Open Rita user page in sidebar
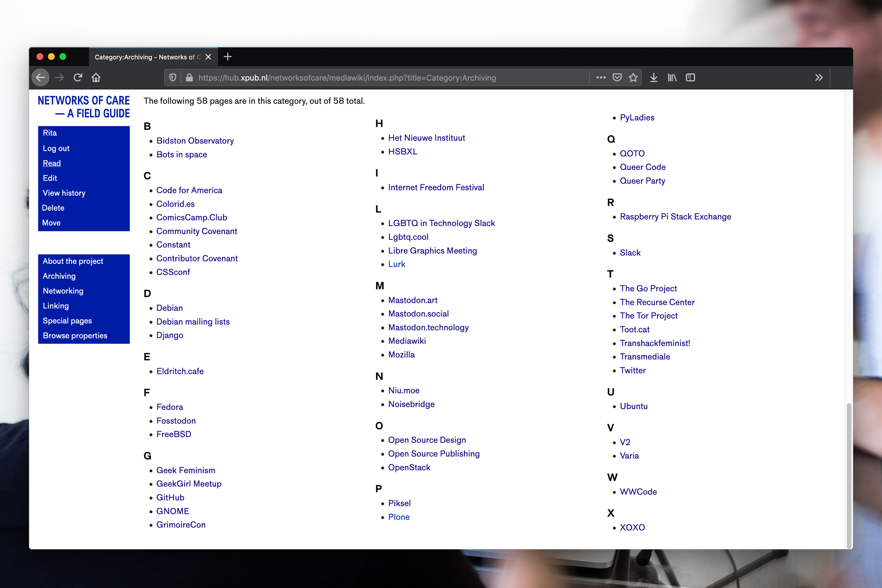Image resolution: width=882 pixels, height=588 pixels. 50,133
